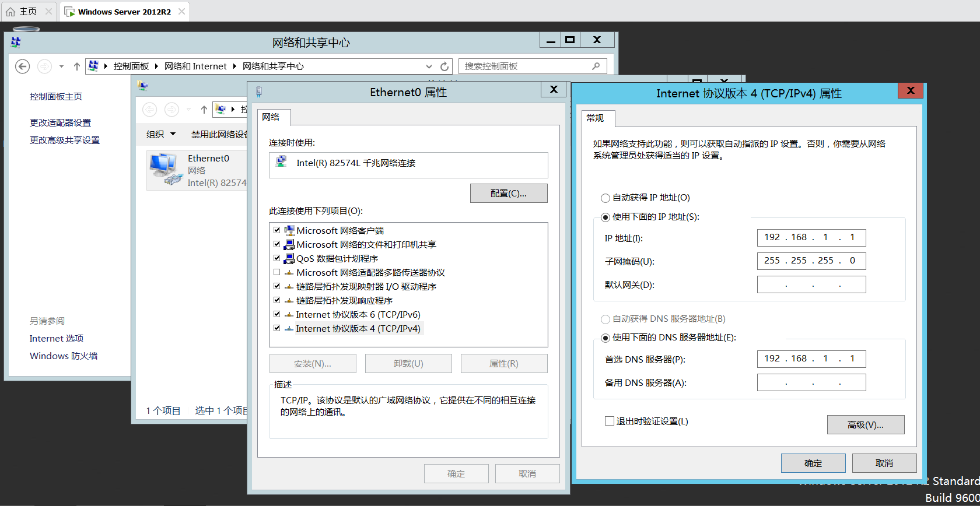
Task: Click the 主页 home tab icon
Action: tap(10, 12)
